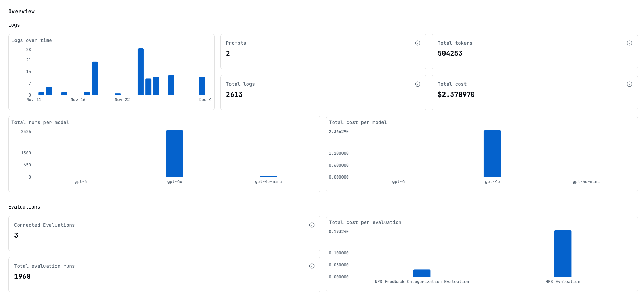Click the Overview heading
The width and height of the screenshot is (644, 304).
point(21,11)
